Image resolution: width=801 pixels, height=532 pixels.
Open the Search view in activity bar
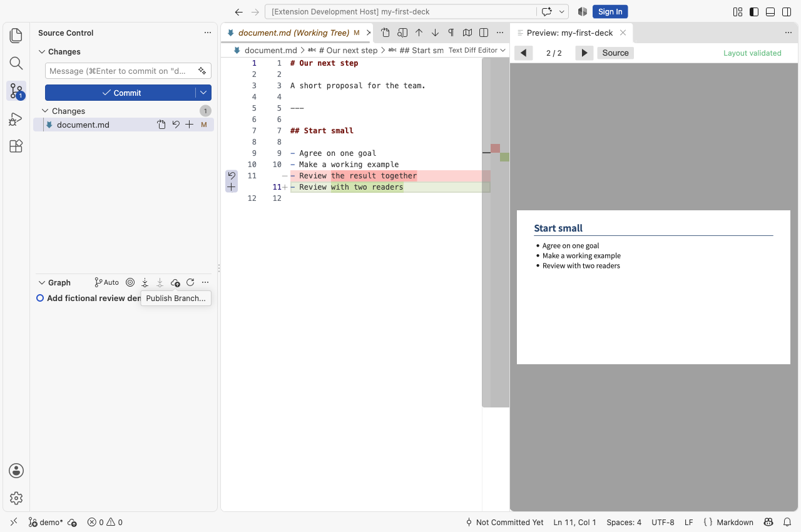click(x=16, y=63)
